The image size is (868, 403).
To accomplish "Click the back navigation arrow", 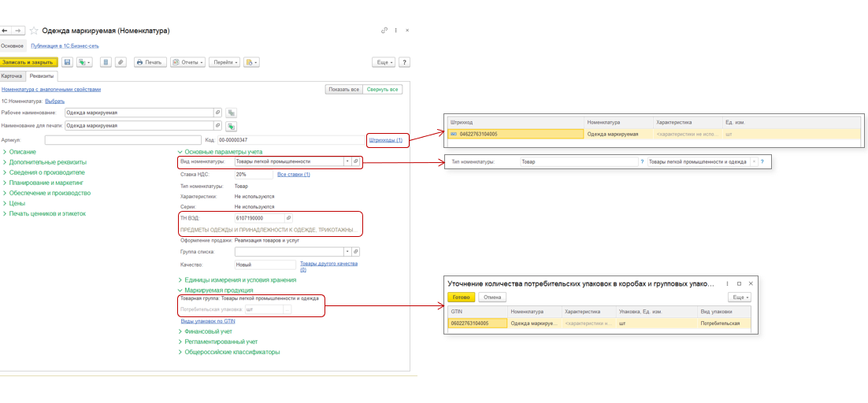I will tap(6, 31).
